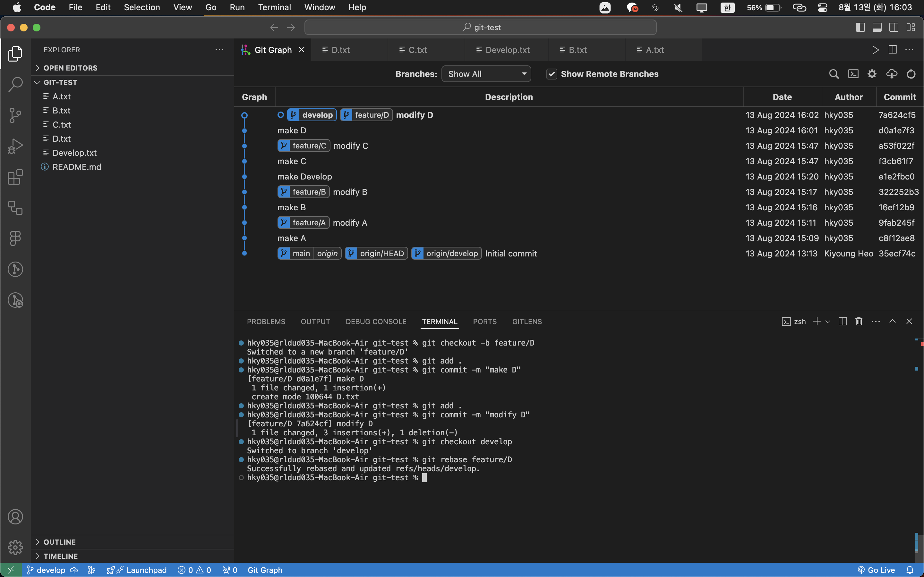Click the Go Live status bar button
Image resolution: width=924 pixels, height=577 pixels.
point(876,570)
